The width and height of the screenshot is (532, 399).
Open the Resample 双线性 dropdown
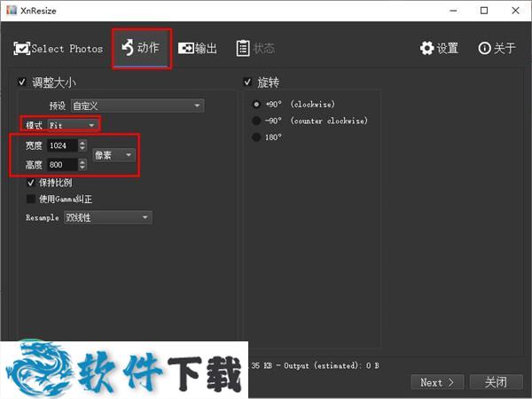click(107, 217)
